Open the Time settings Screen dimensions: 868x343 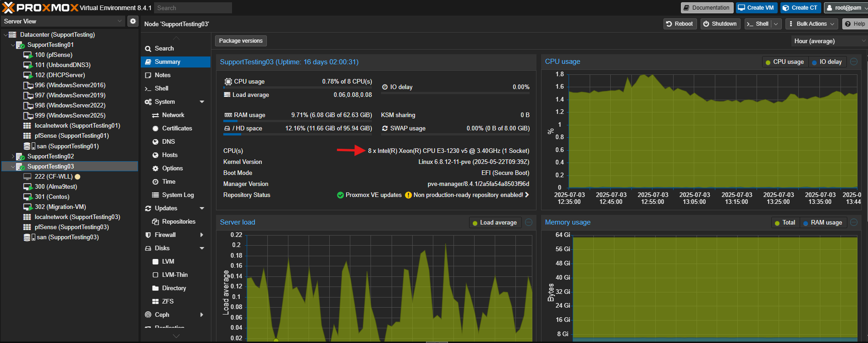176,181
